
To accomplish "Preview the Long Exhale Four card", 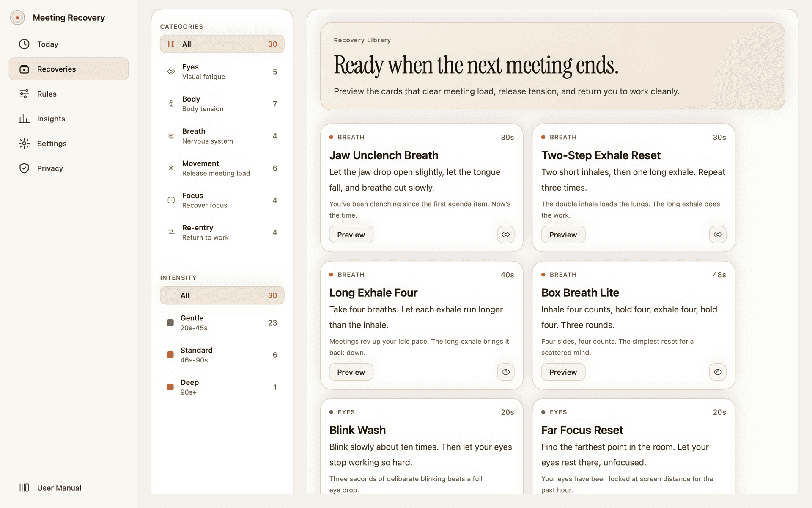I will [x=351, y=372].
